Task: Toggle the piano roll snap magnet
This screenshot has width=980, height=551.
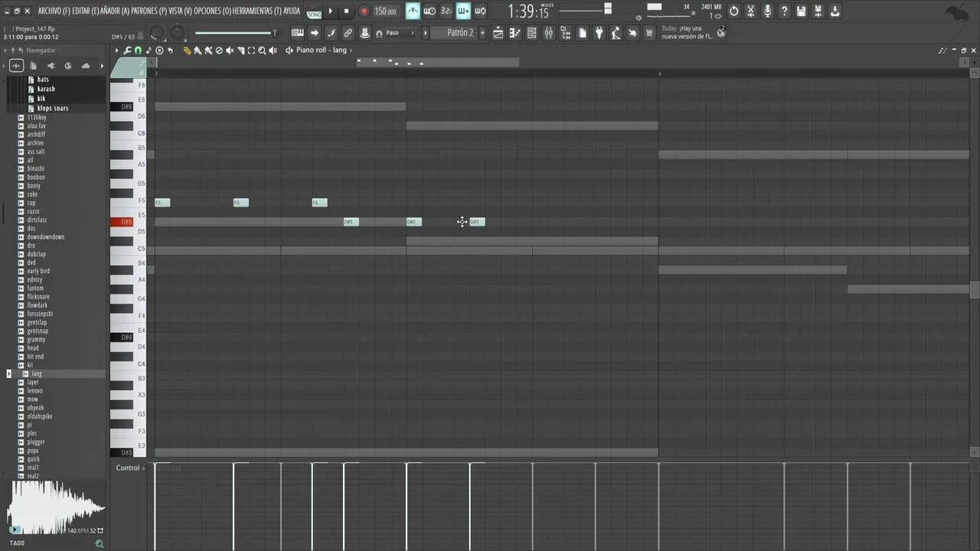Action: pos(138,51)
